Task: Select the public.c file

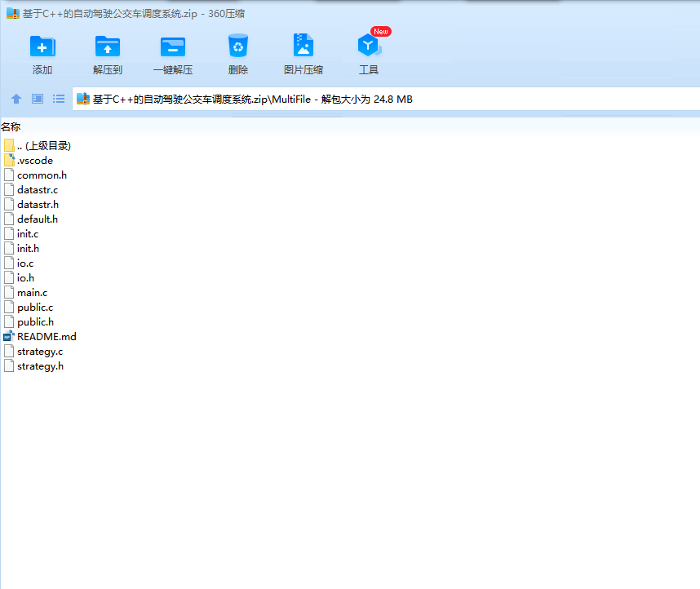Action: [x=29, y=308]
